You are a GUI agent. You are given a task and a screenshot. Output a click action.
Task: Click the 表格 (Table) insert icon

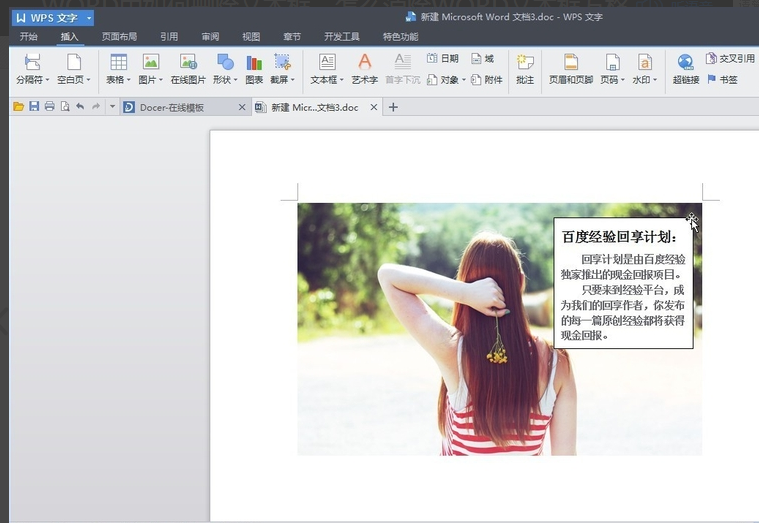point(118,63)
